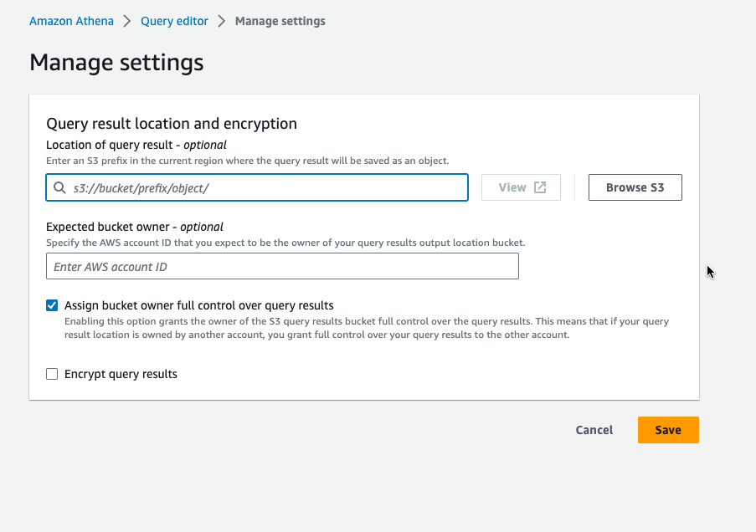
Task: Open the Query editor breadcrumb link
Action: [x=174, y=21]
